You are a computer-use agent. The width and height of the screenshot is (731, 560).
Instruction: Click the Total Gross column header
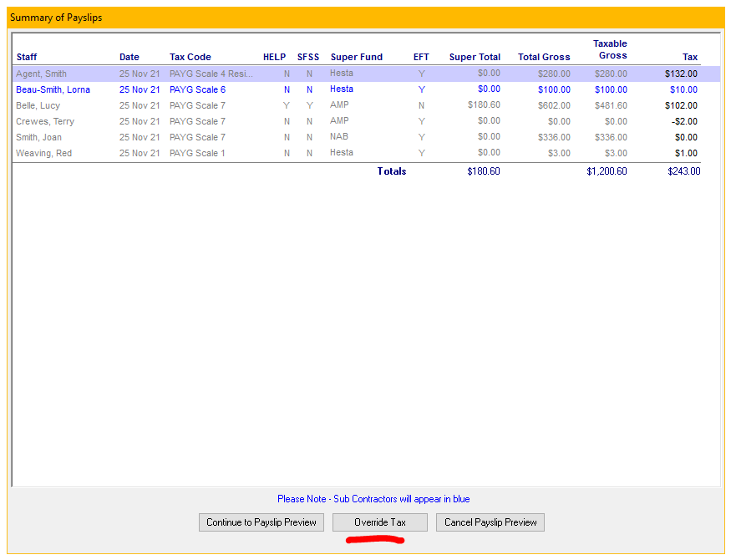pyautogui.click(x=544, y=57)
